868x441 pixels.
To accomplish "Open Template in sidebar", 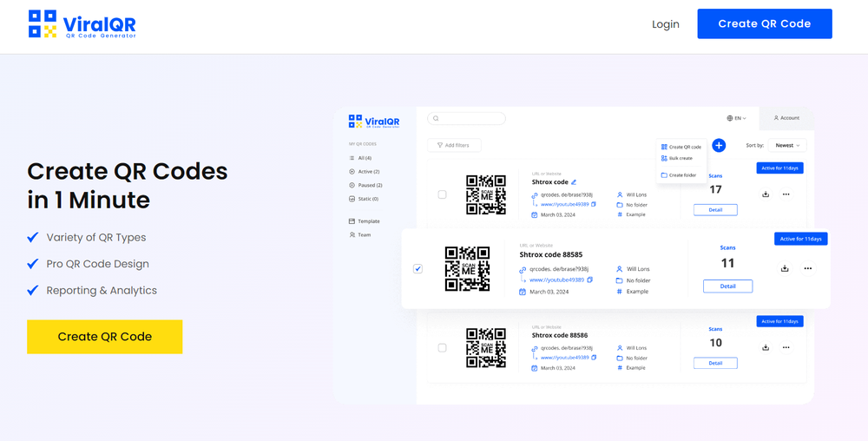I will point(365,221).
